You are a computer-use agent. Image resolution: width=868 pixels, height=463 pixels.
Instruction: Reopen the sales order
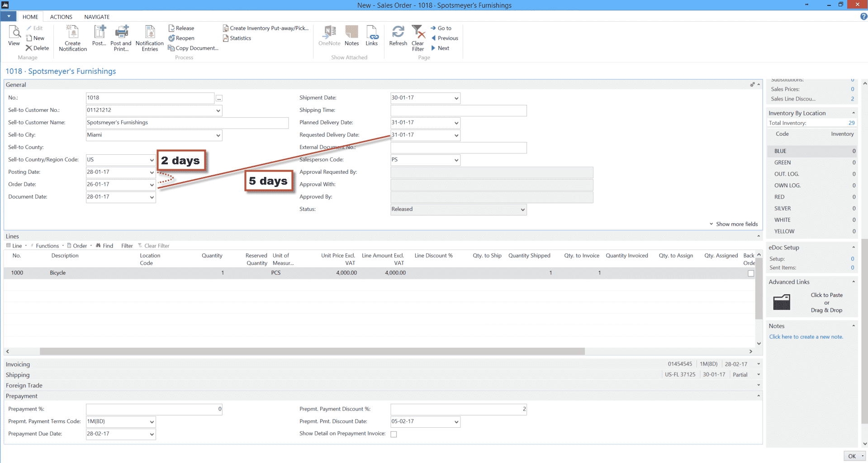(x=181, y=38)
